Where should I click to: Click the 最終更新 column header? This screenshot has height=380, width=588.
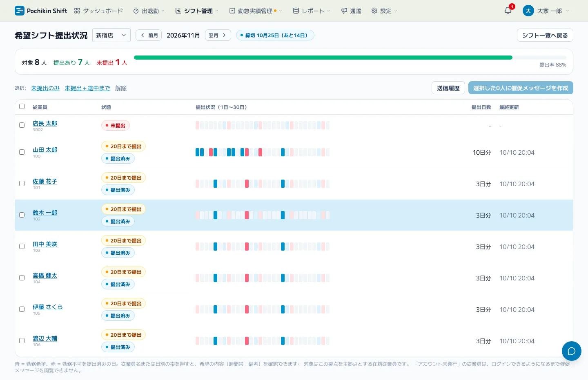point(509,107)
